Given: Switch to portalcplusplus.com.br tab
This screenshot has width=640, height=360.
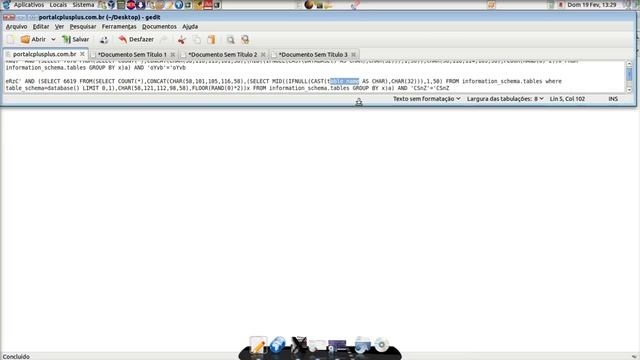Looking at the screenshot, I should (44, 54).
